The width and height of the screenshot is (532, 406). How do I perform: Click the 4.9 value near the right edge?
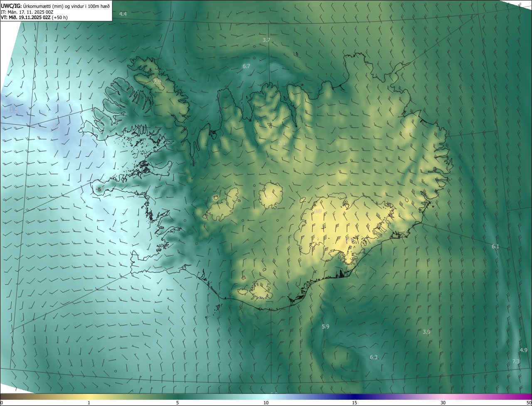(524, 350)
